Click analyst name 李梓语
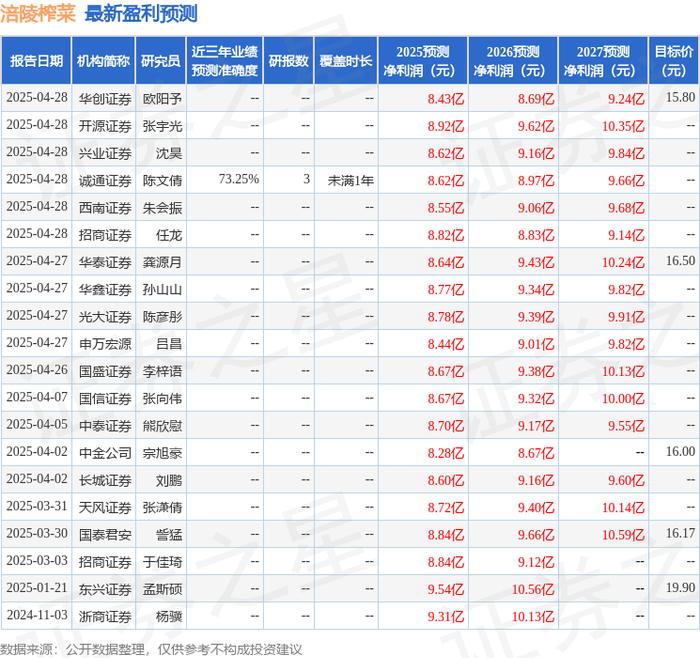Screen dimensions: 700x658 pos(162,371)
